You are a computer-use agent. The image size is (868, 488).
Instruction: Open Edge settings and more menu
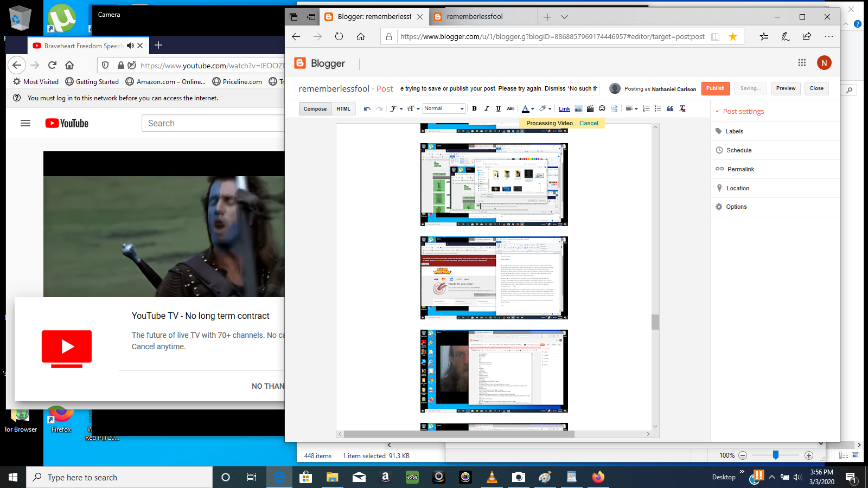828,36
